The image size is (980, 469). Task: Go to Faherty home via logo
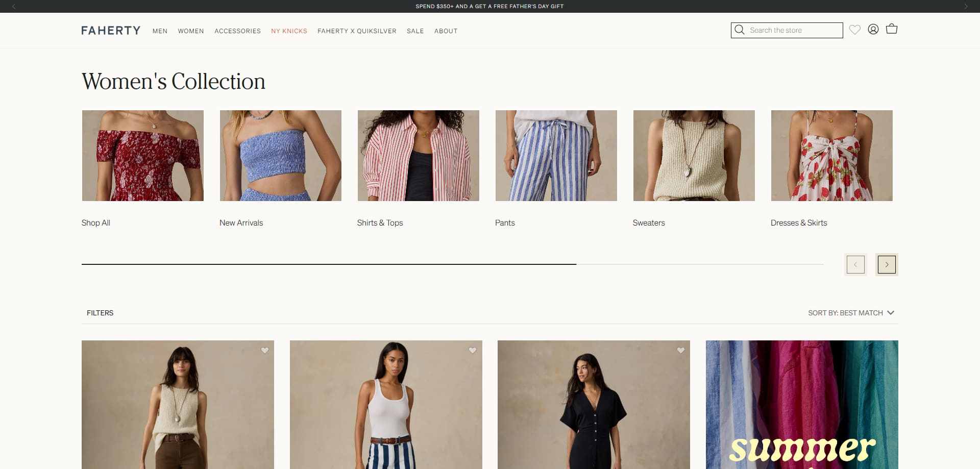111,31
